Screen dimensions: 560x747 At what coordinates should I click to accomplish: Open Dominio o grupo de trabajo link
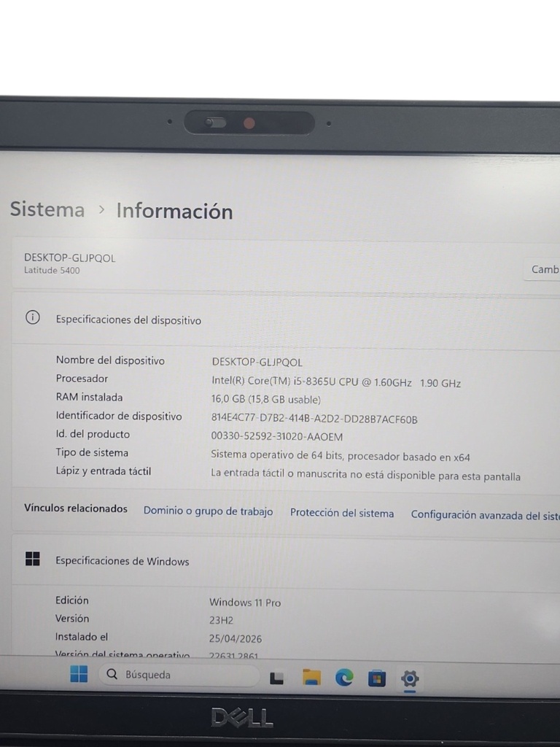coord(208,511)
